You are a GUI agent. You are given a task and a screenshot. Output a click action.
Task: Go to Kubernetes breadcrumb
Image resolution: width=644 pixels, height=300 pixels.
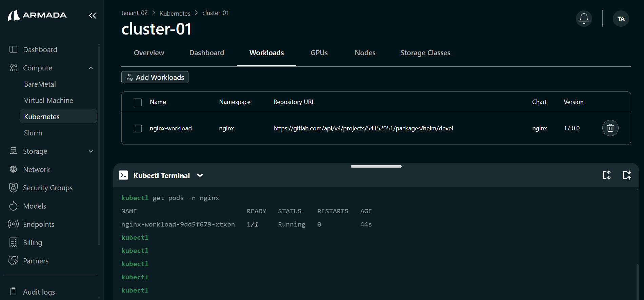coord(175,13)
